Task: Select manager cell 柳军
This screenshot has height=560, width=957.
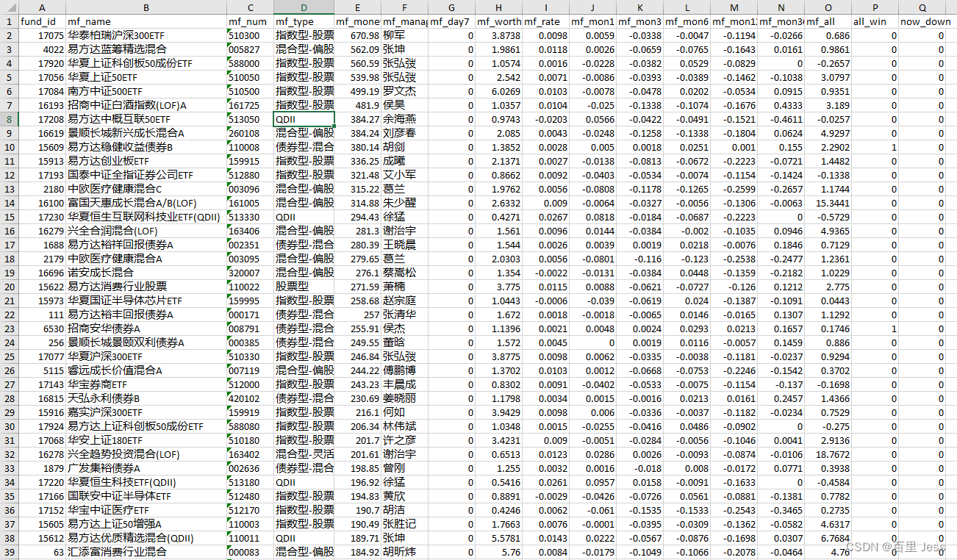Action: pos(404,35)
